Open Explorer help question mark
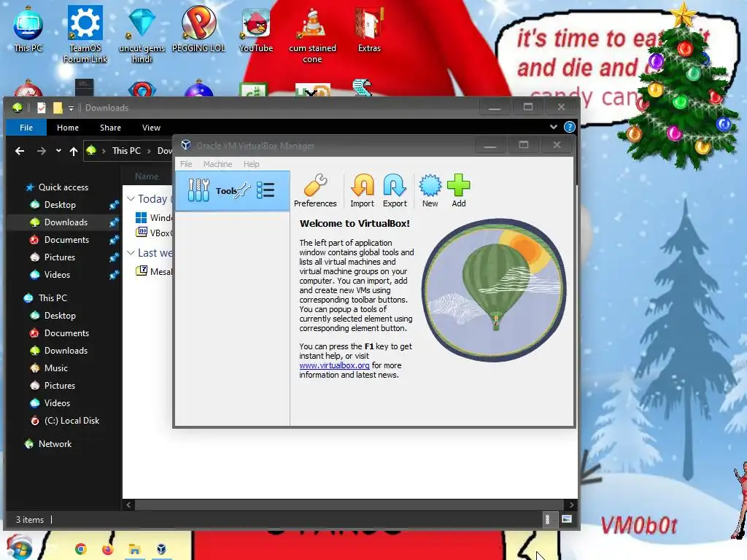This screenshot has height=560, width=747. tap(569, 127)
